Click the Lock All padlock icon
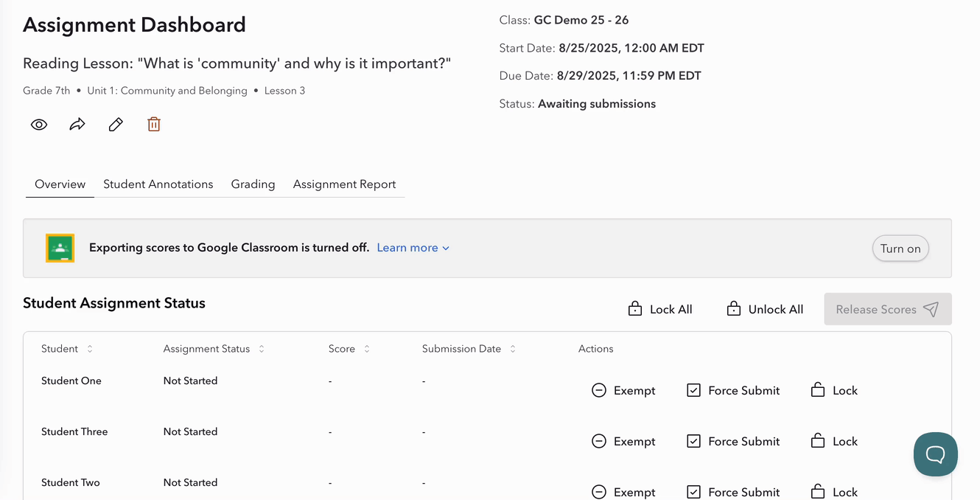The height and width of the screenshot is (500, 980). click(635, 309)
